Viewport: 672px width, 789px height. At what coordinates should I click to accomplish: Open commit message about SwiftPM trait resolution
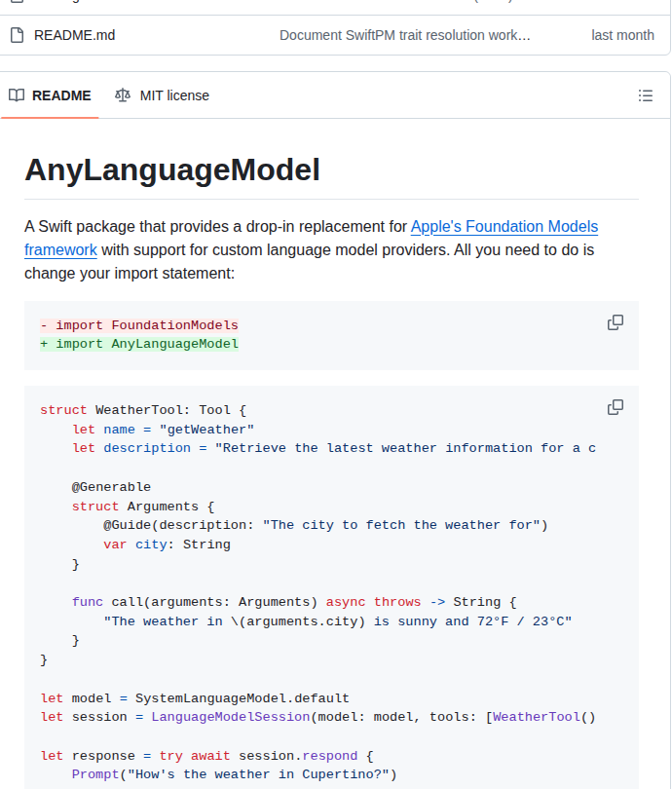[404, 35]
